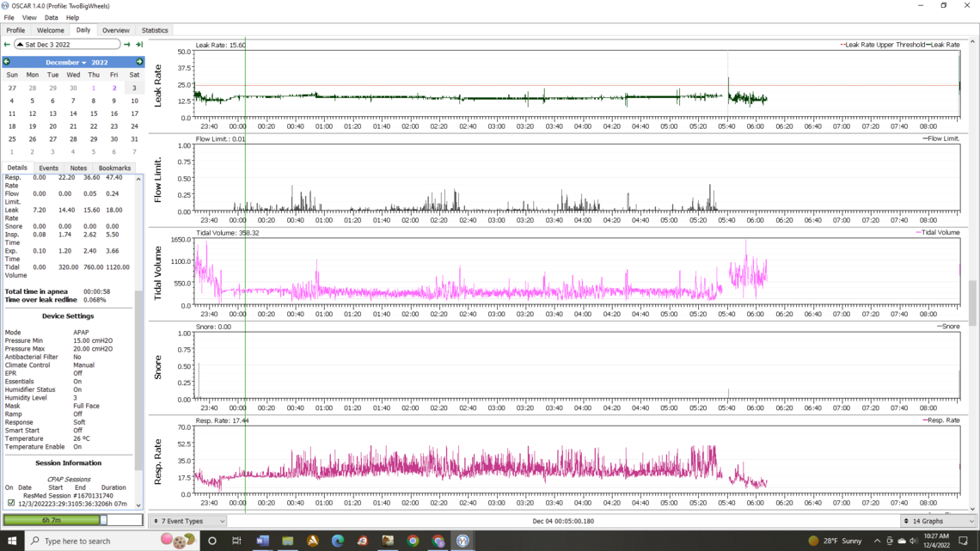Viewport: 980px width, 551px height.
Task: Open File Explorer from the taskbar
Action: (287, 541)
